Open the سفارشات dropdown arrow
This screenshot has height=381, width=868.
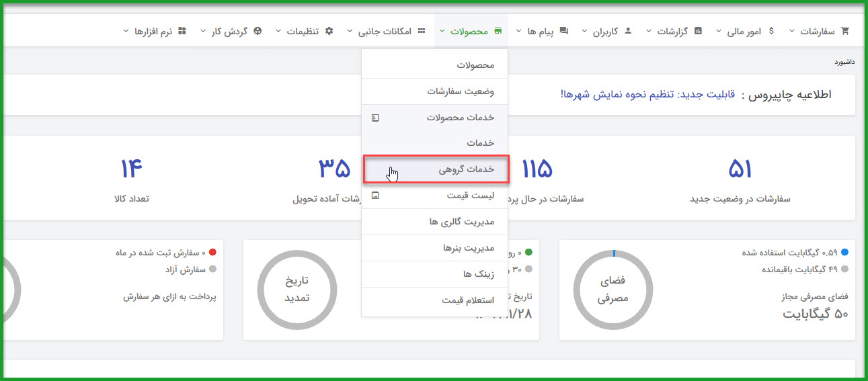[x=791, y=32]
